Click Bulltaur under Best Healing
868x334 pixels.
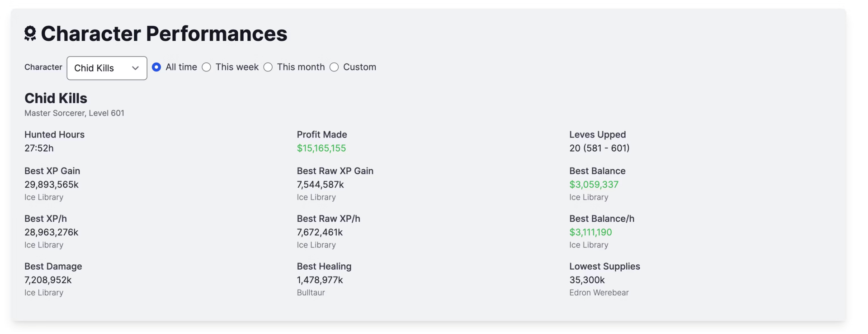click(x=311, y=292)
